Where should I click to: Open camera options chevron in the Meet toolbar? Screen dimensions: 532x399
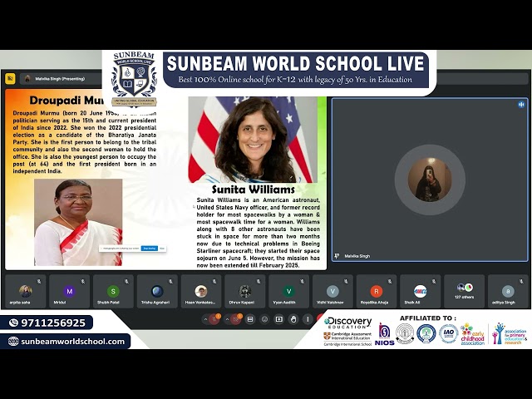(x=227, y=319)
